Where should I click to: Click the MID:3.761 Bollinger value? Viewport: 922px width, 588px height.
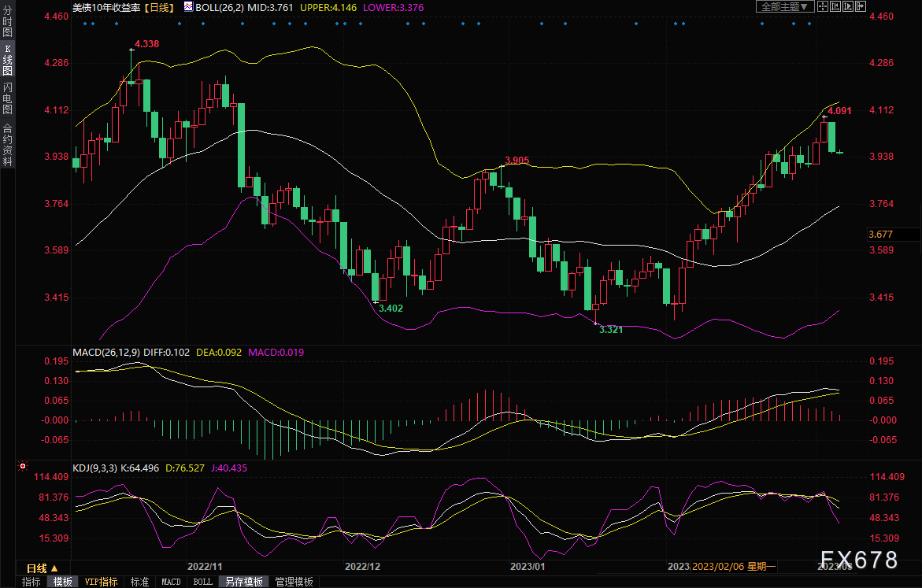coord(271,8)
